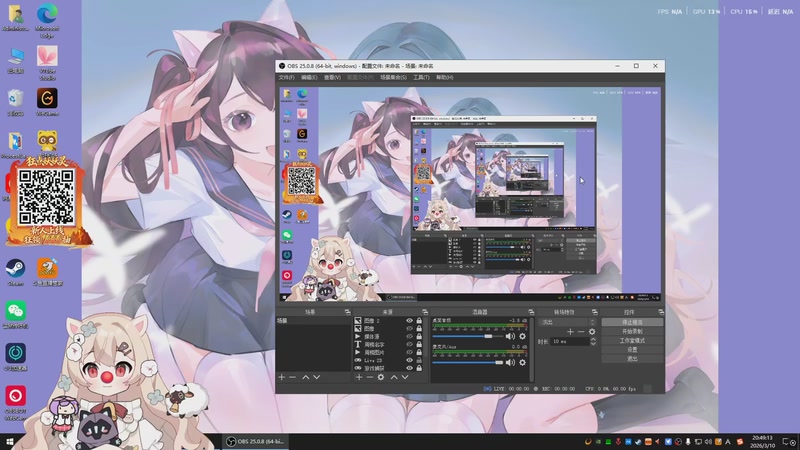Select the Live 2D source row
This screenshot has width=800, height=450.
click(389, 360)
